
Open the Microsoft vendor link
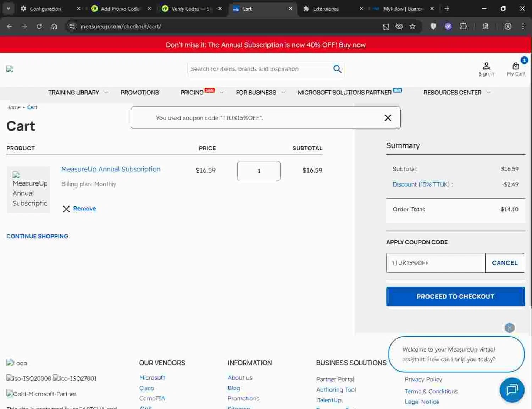152,377
